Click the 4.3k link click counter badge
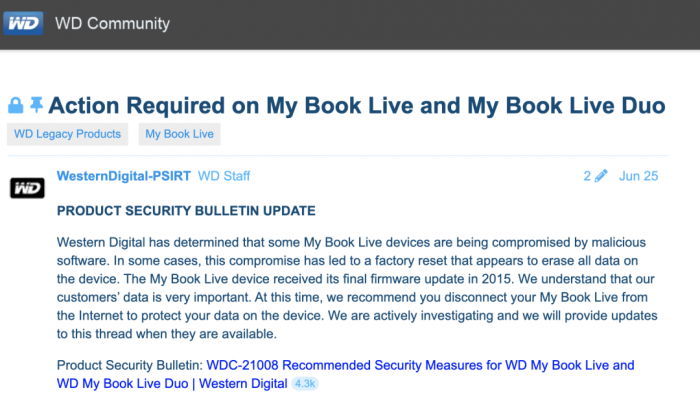700x408 pixels. tap(305, 384)
